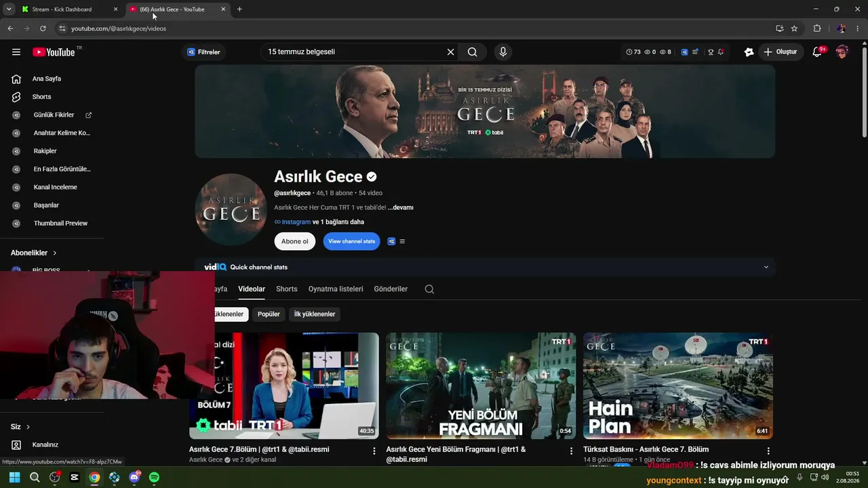Switch to the channel Shorts tab
Viewport: 868px width, 488px height.
pyautogui.click(x=287, y=289)
